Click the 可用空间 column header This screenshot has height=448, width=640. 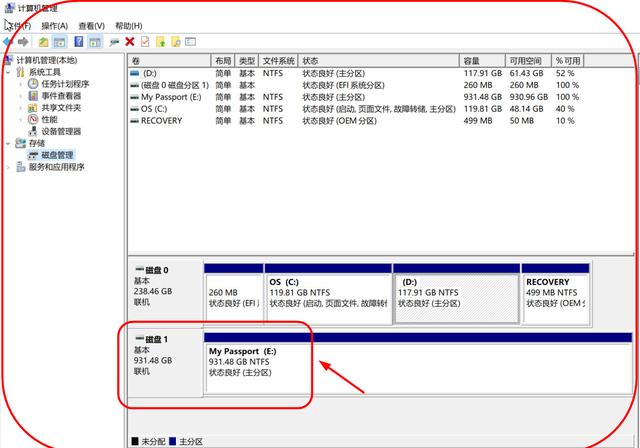(527, 61)
